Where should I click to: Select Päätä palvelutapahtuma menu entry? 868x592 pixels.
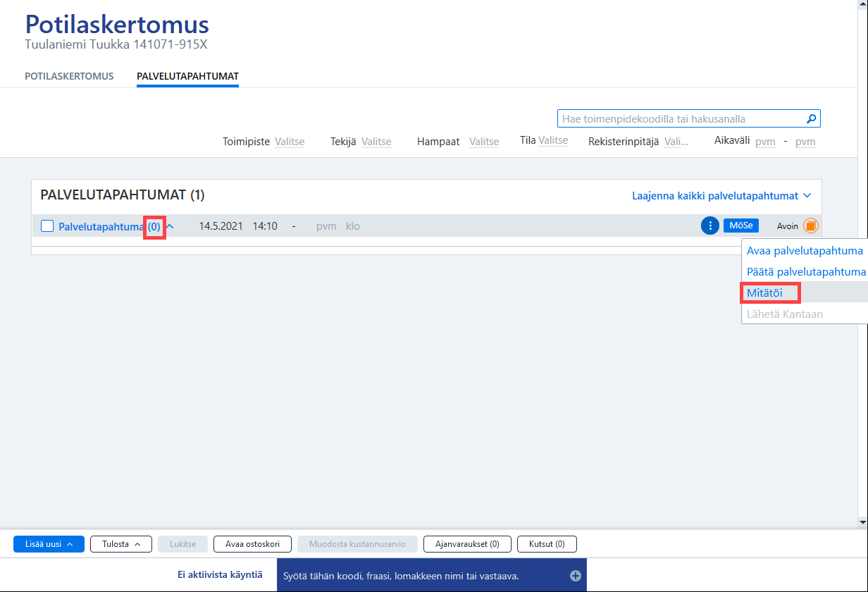pyautogui.click(x=804, y=272)
